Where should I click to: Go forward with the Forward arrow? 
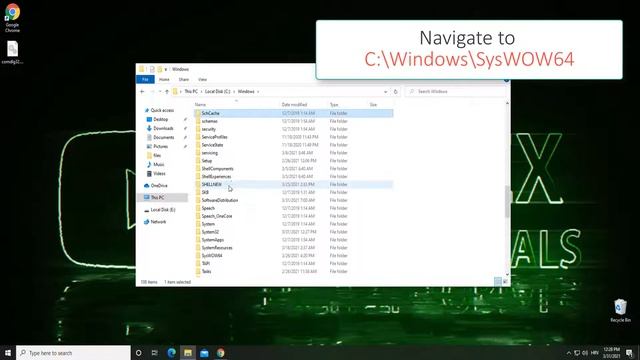point(152,91)
